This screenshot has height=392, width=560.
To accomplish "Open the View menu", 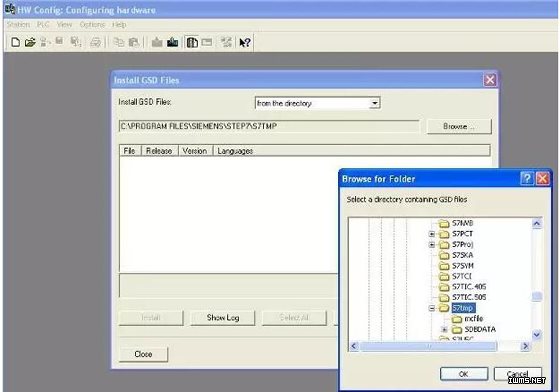I will (x=64, y=25).
